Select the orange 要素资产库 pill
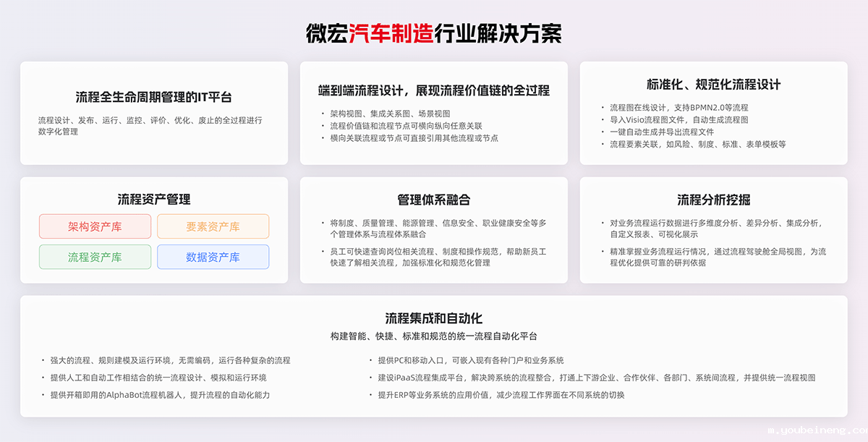Viewport: 868px width, 442px height. pos(213,226)
